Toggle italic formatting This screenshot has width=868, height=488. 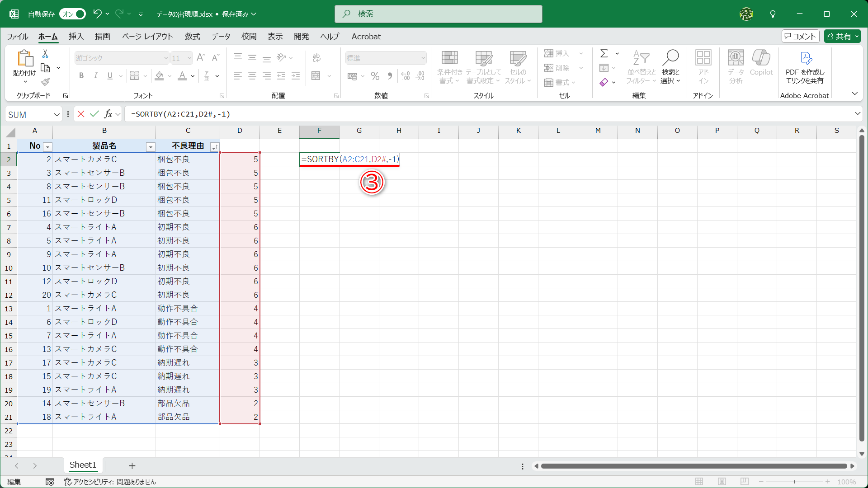[x=95, y=75]
